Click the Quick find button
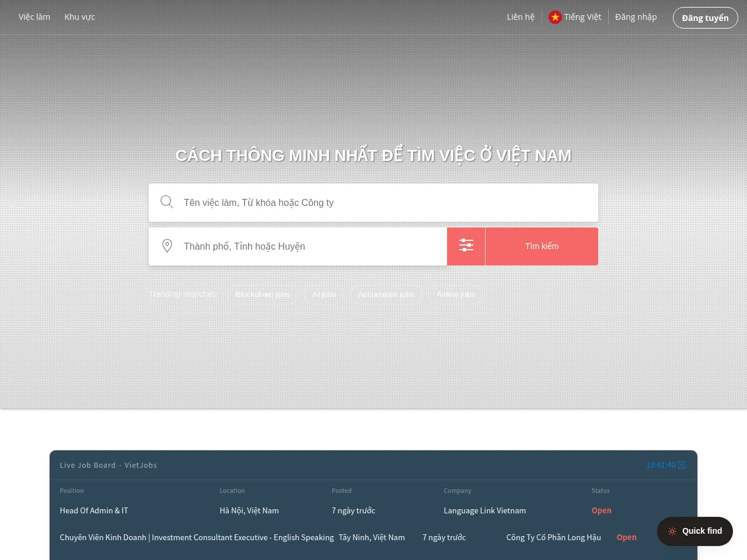Viewport: 747px width, 560px height. (695, 531)
